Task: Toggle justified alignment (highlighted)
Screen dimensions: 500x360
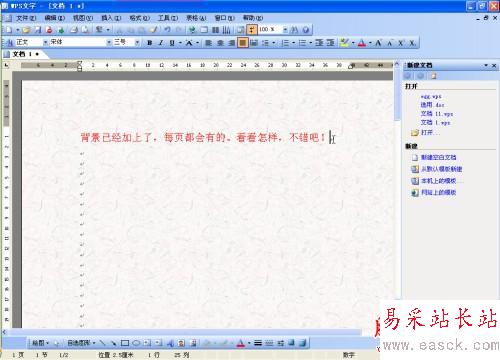Action: [243, 43]
